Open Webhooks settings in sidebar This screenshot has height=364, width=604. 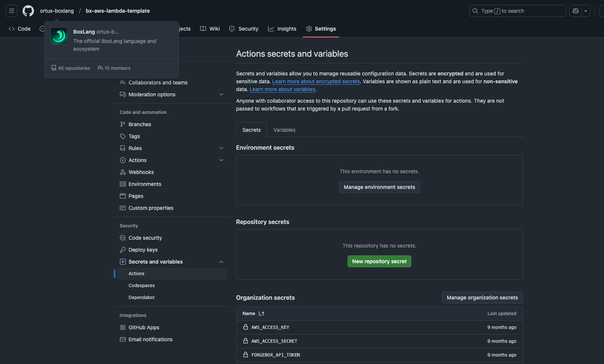click(x=141, y=172)
